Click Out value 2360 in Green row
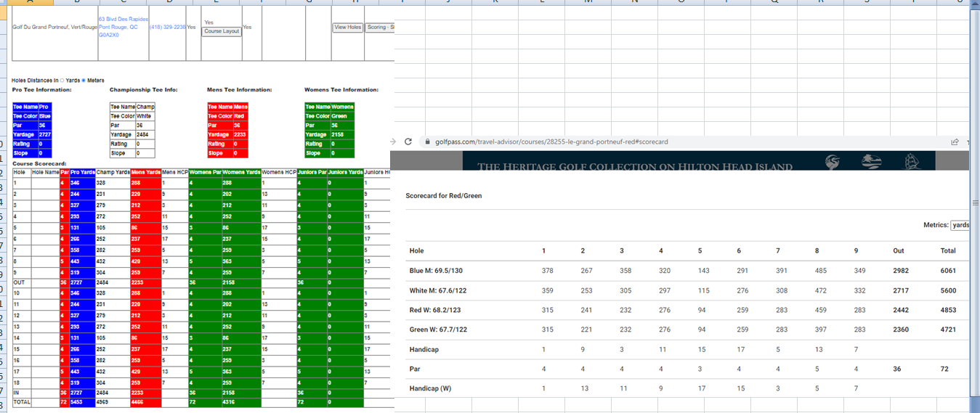 901,330
